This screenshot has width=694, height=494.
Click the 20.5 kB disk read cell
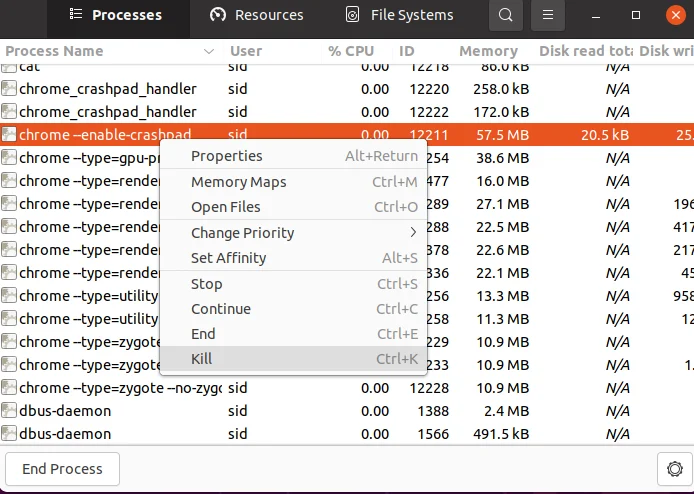click(605, 135)
